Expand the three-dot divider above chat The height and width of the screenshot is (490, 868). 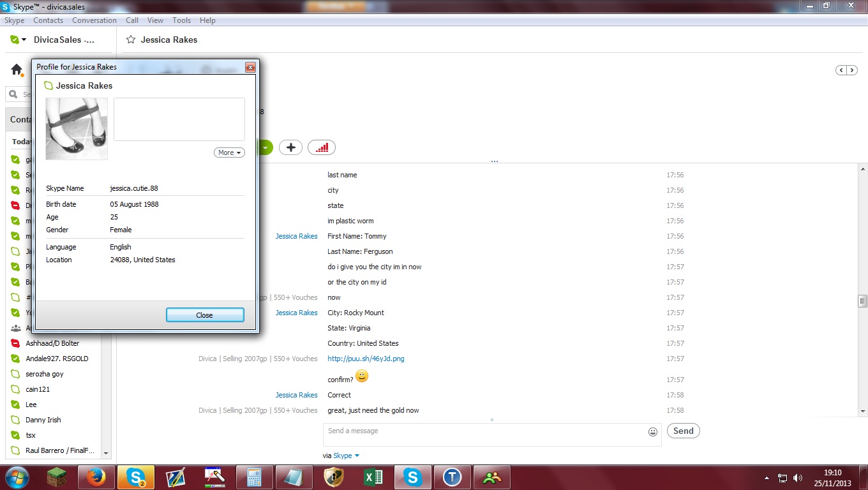tap(494, 161)
